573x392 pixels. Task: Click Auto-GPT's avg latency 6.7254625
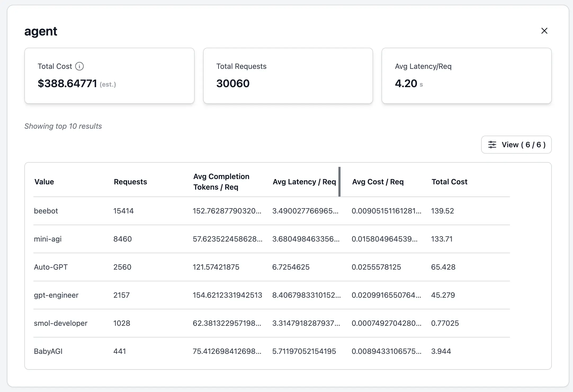coord(291,267)
